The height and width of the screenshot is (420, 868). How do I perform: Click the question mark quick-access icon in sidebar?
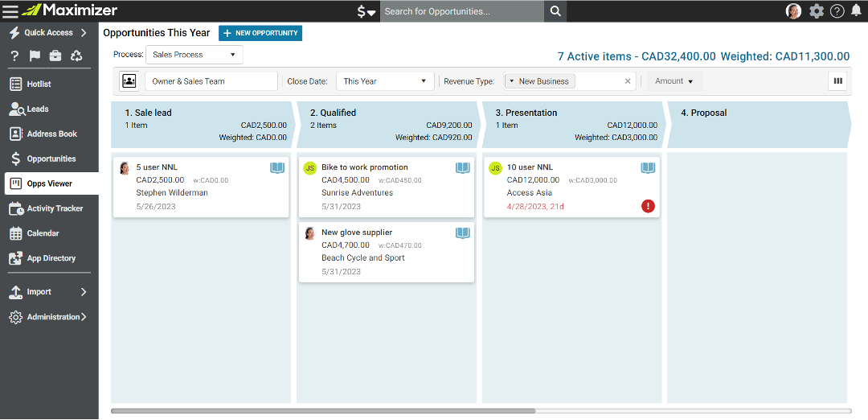[x=15, y=56]
